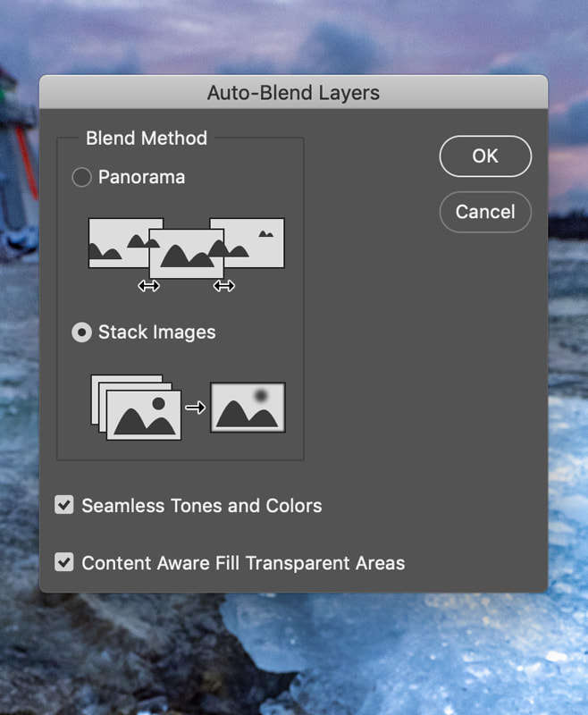
Task: Click the Stack Images stacked-photos illustration
Action: pyautogui.click(x=134, y=407)
